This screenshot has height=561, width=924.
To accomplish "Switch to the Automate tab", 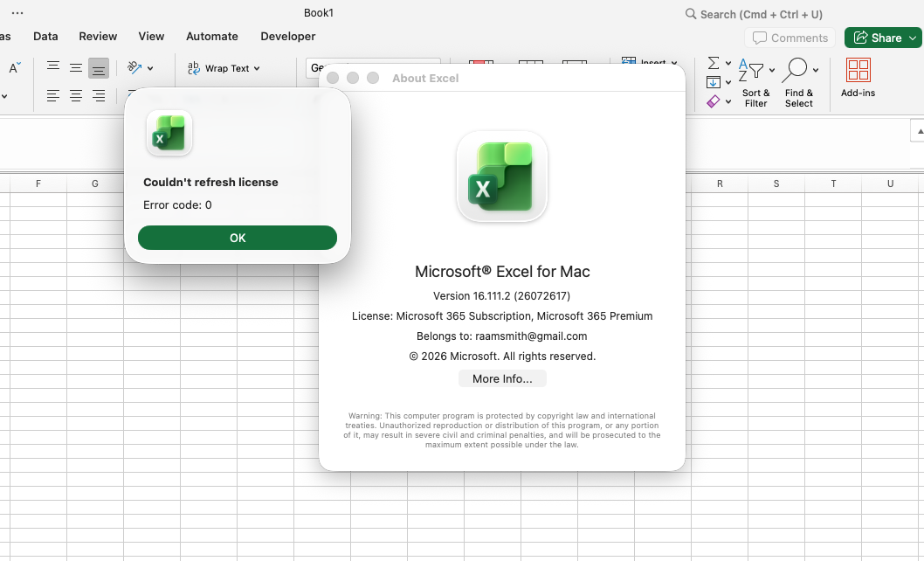I will coord(212,36).
